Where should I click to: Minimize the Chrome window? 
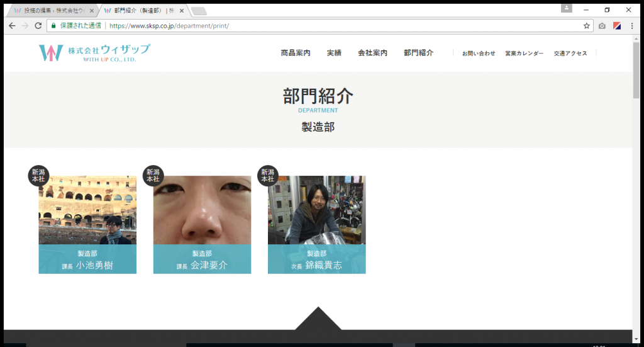coord(586,10)
